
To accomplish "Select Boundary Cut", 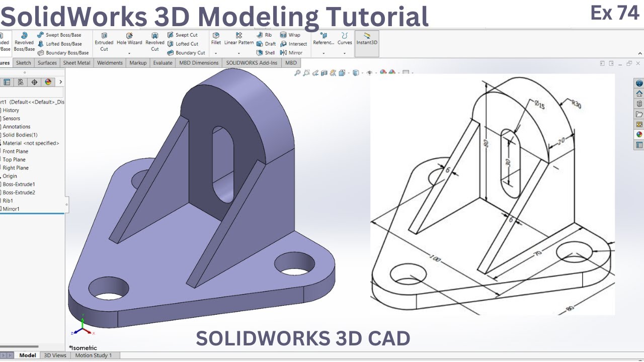I will point(186,53).
